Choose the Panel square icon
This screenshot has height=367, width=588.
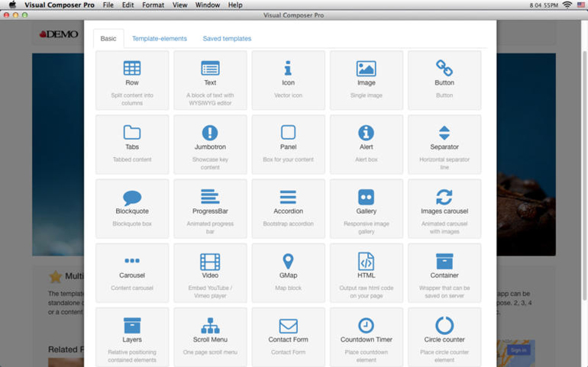click(x=288, y=132)
